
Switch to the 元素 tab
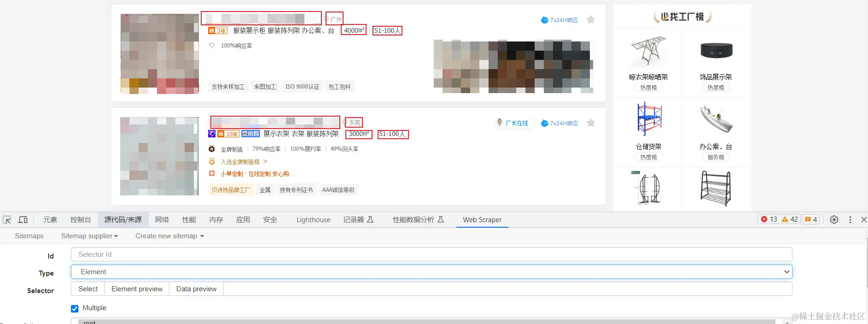click(50, 220)
